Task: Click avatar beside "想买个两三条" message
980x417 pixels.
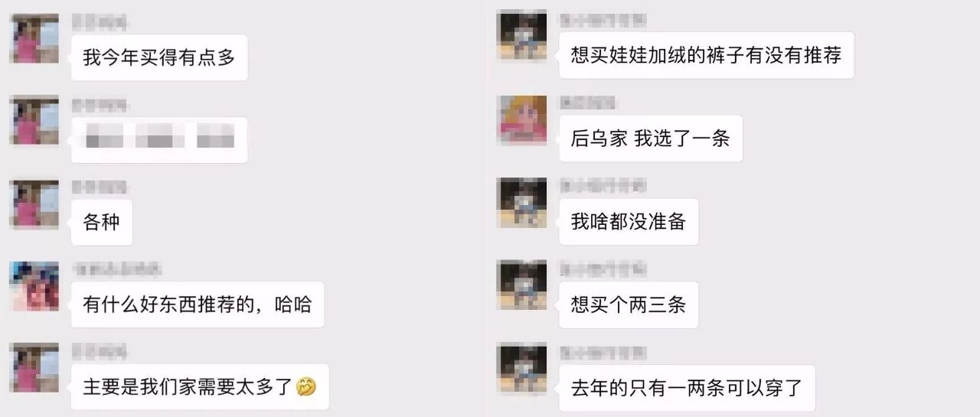Action: tap(522, 285)
